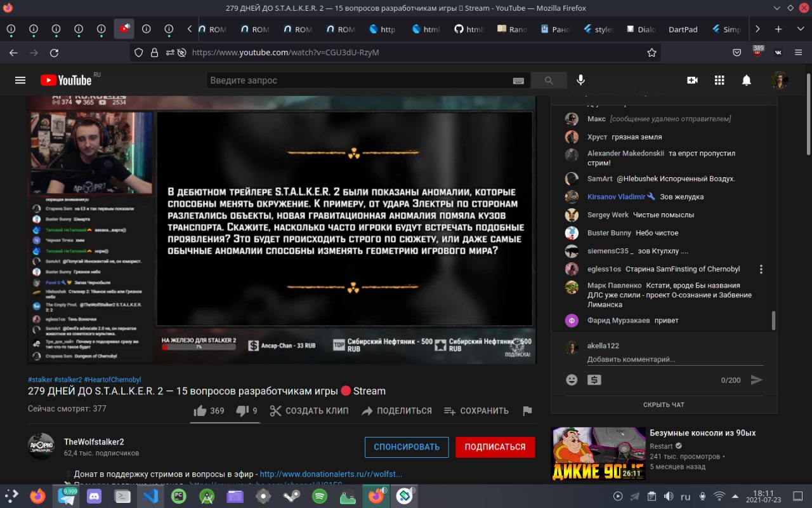Image resolution: width=812 pixels, height=508 pixels.
Task: Switch the keyboard layout ru indicator
Action: [x=685, y=497]
